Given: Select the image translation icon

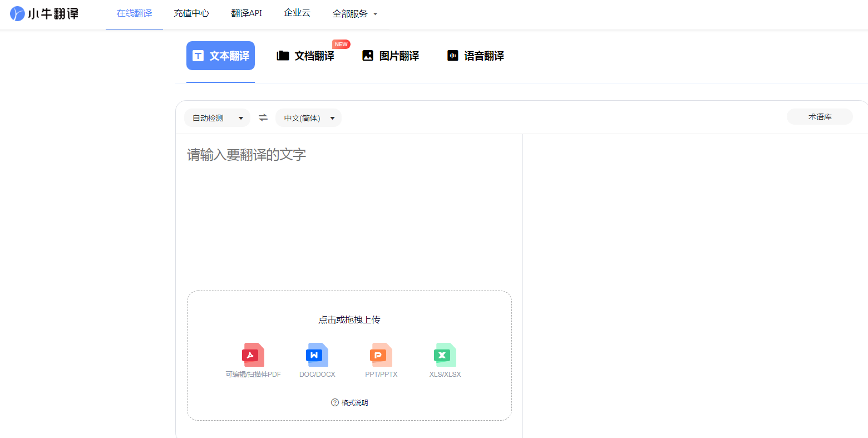Looking at the screenshot, I should tap(368, 55).
